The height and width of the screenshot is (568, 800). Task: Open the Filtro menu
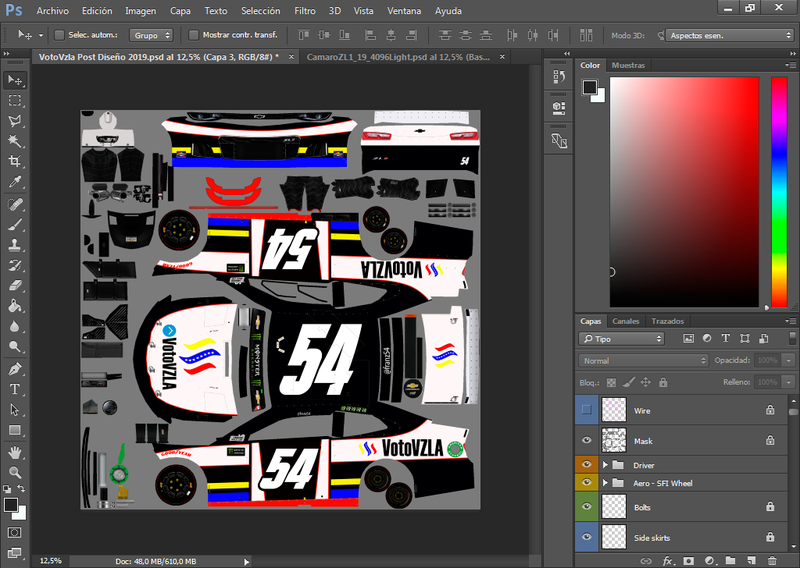tap(305, 11)
